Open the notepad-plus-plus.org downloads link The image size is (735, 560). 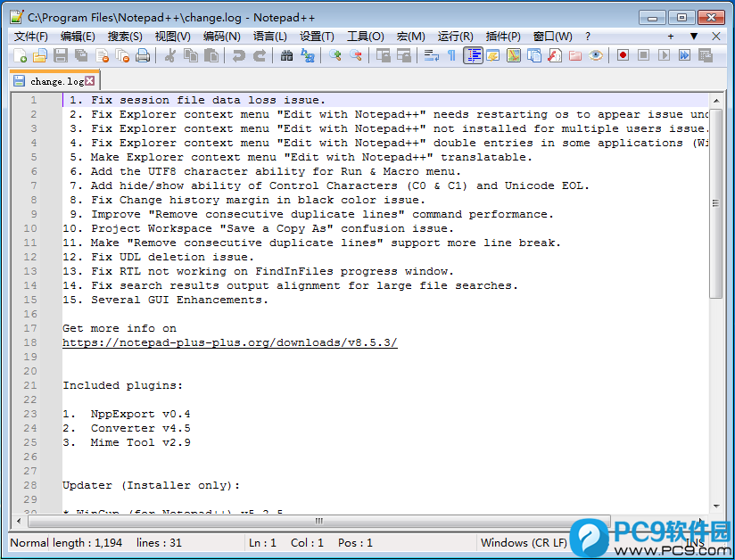tap(230, 342)
